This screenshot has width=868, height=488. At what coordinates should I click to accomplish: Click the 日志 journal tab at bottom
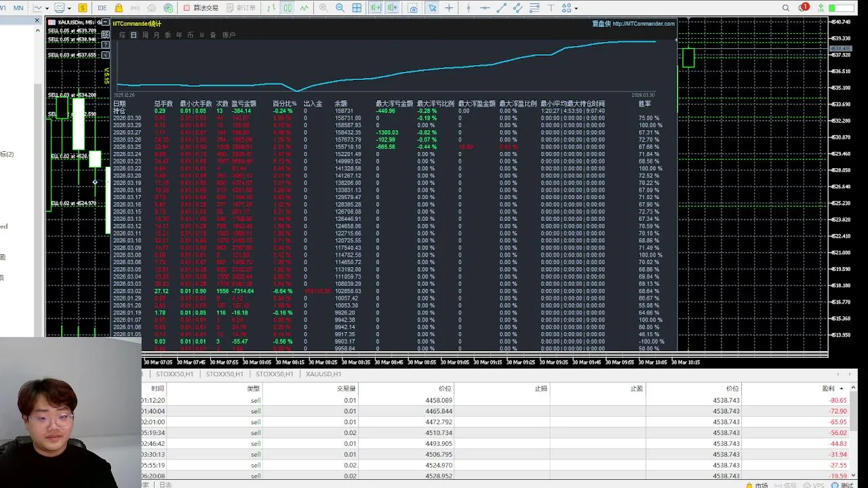[x=165, y=485]
